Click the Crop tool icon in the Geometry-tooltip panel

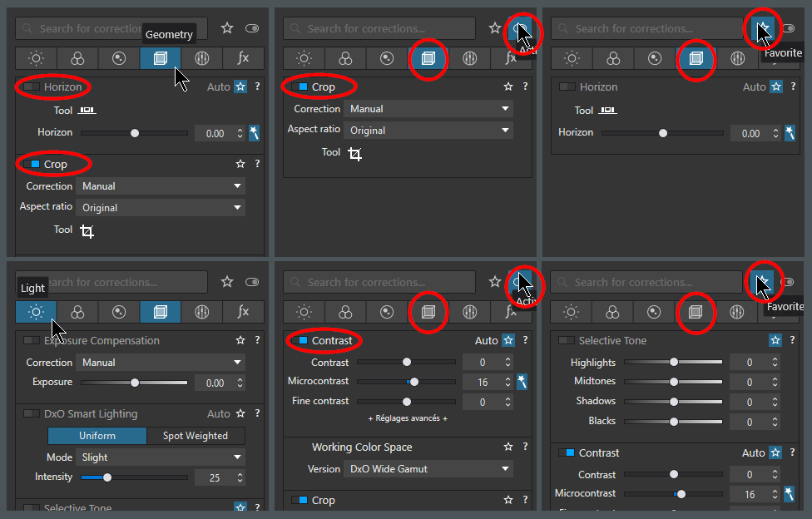click(x=87, y=231)
